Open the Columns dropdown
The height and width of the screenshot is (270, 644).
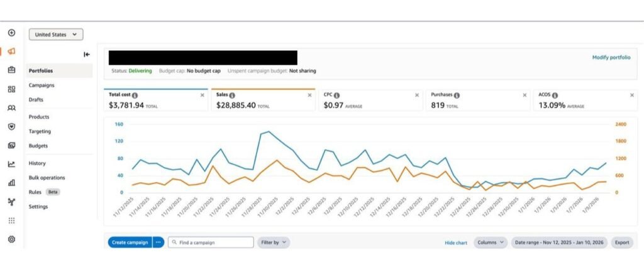491,242
